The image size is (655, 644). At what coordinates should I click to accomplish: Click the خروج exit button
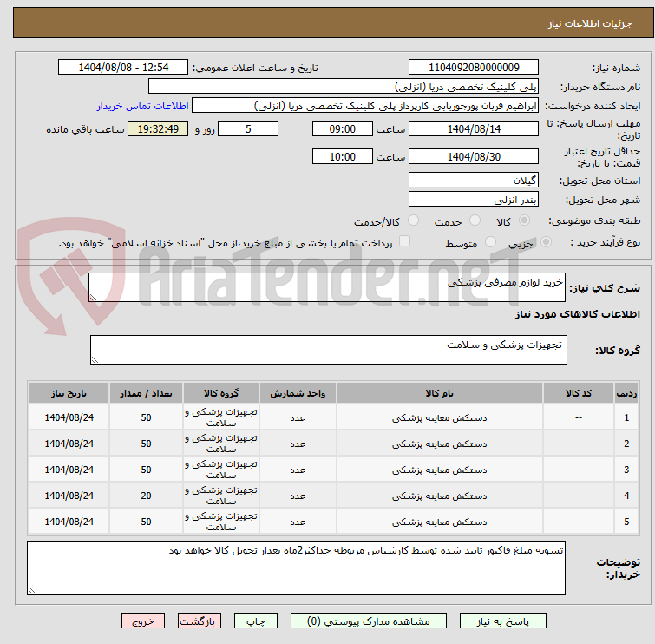[x=143, y=621]
